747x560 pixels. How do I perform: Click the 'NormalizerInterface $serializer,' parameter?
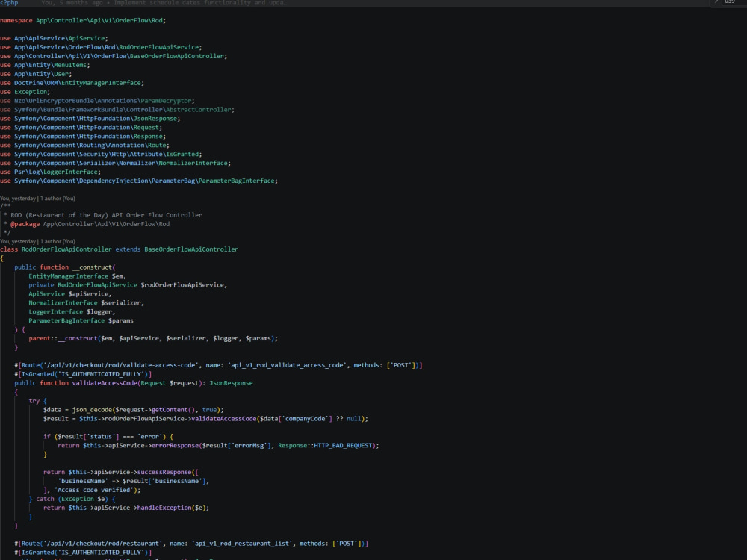(86, 303)
